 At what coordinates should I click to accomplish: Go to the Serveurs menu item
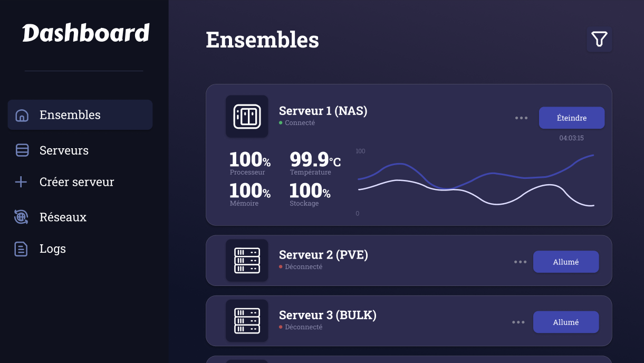pos(64,150)
